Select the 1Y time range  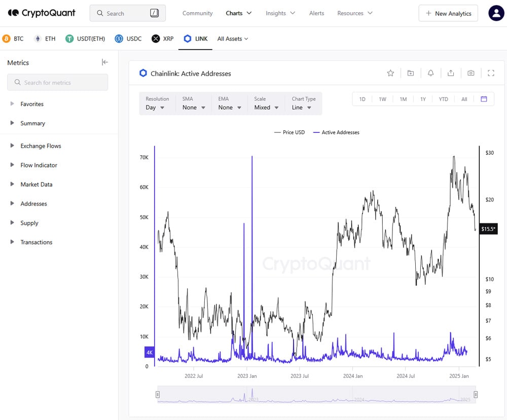(423, 99)
